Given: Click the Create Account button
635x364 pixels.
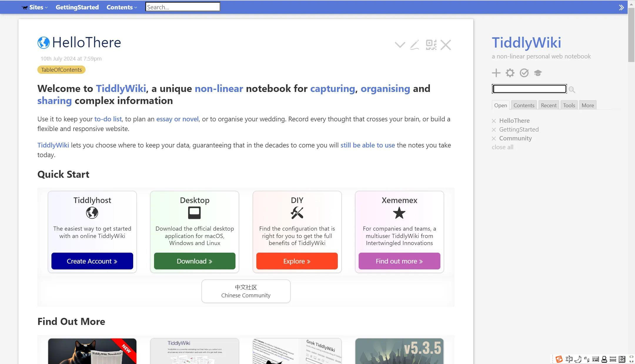Looking at the screenshot, I should (92, 261).
